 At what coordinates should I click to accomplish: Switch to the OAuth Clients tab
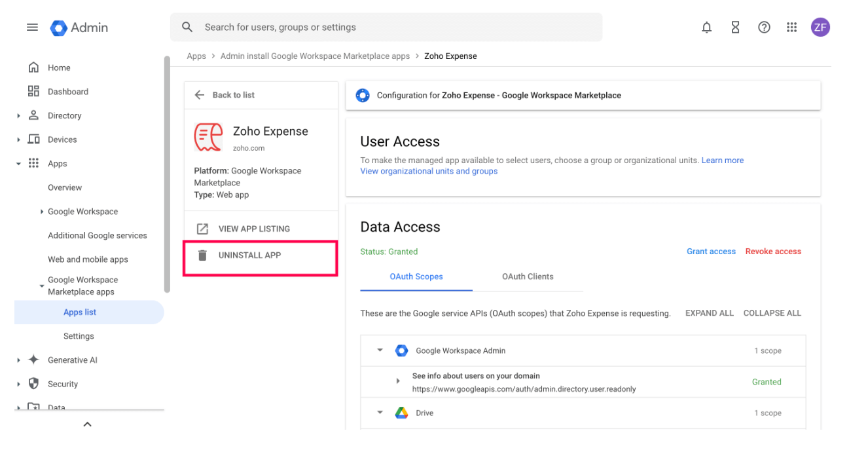click(x=528, y=276)
